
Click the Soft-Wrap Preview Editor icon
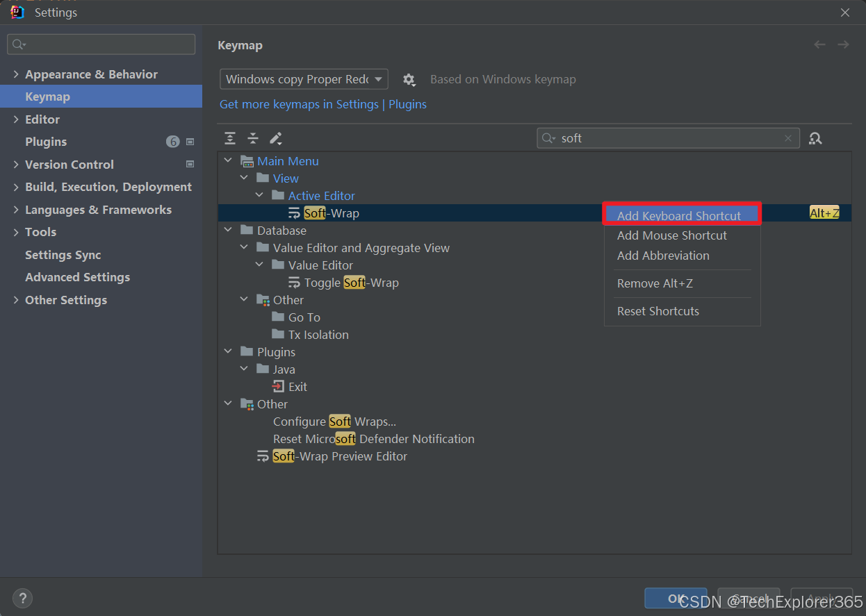pos(263,456)
